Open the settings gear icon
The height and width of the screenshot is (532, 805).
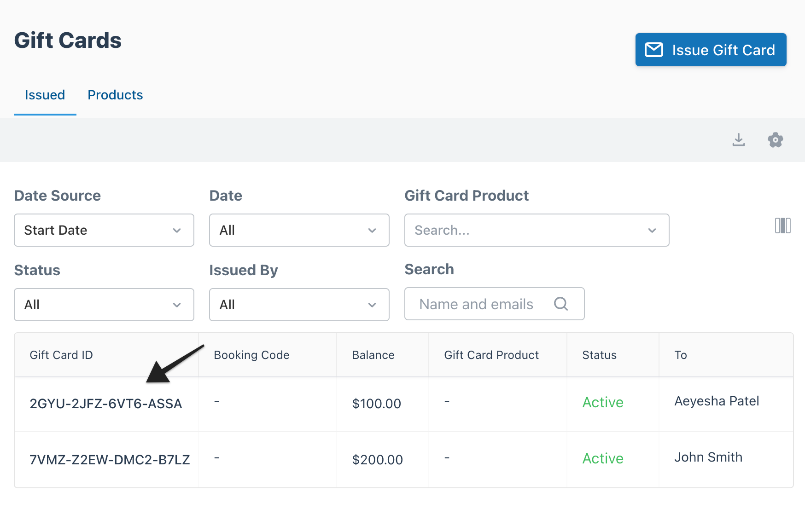(775, 139)
